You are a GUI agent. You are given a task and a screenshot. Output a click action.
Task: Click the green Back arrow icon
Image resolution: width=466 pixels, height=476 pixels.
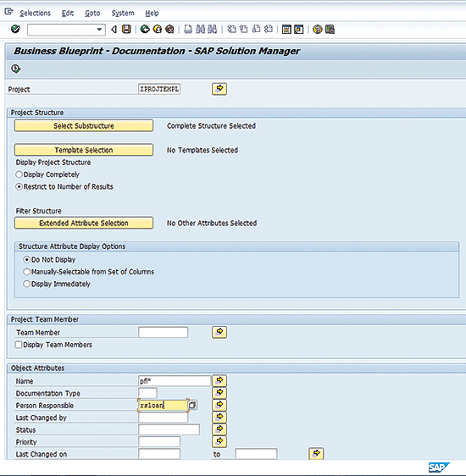(x=145, y=29)
